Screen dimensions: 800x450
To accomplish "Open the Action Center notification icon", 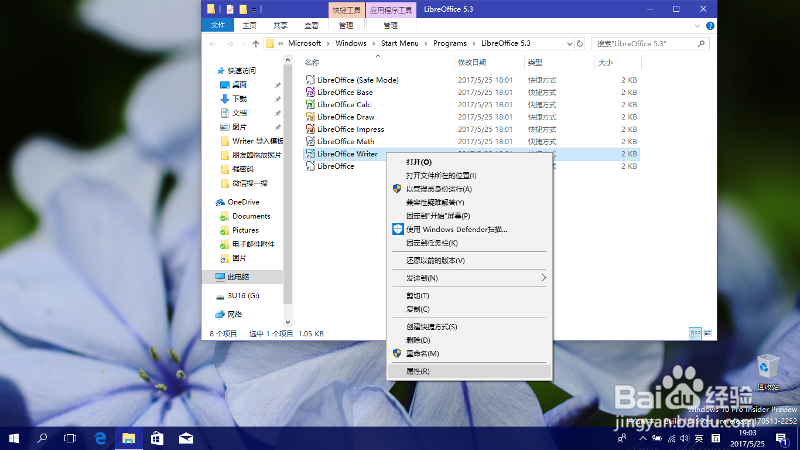I will coord(782,439).
